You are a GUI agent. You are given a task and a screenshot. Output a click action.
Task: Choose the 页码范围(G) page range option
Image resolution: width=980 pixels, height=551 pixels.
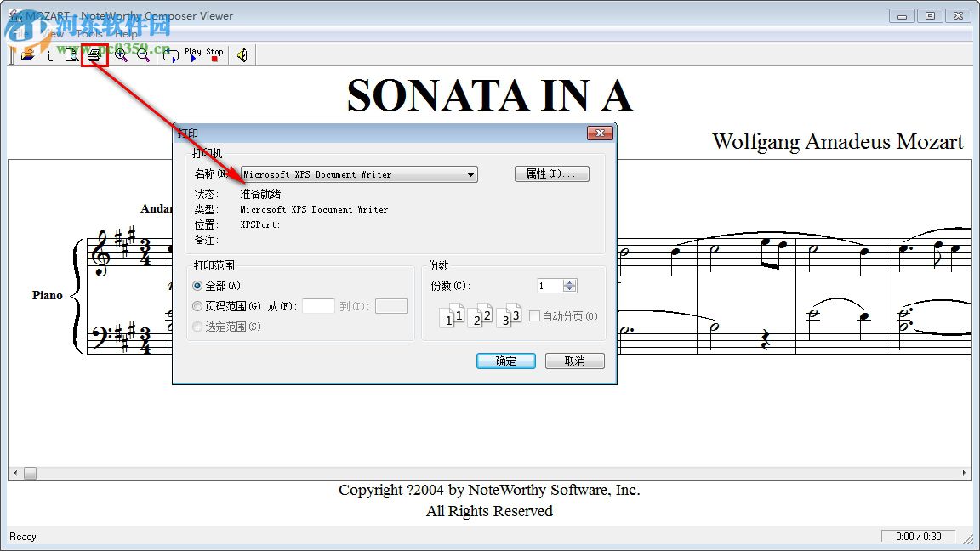(x=197, y=306)
